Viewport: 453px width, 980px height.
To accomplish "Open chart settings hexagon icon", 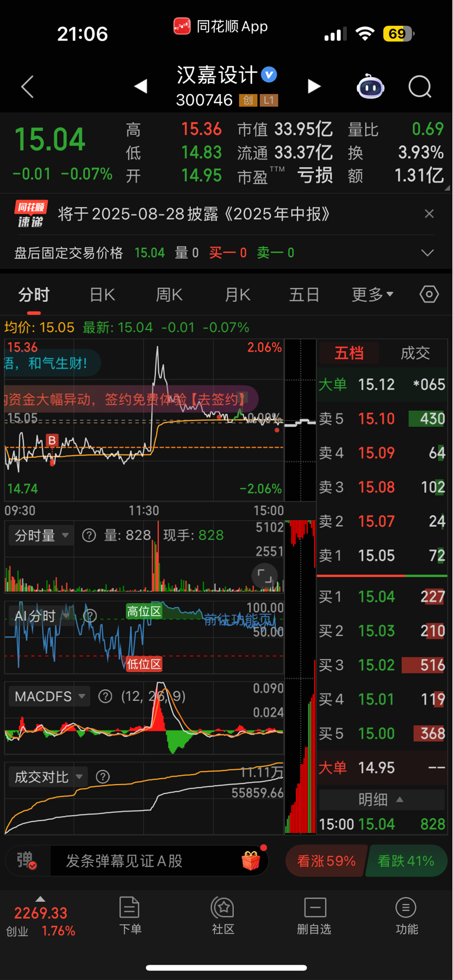I will tap(429, 294).
